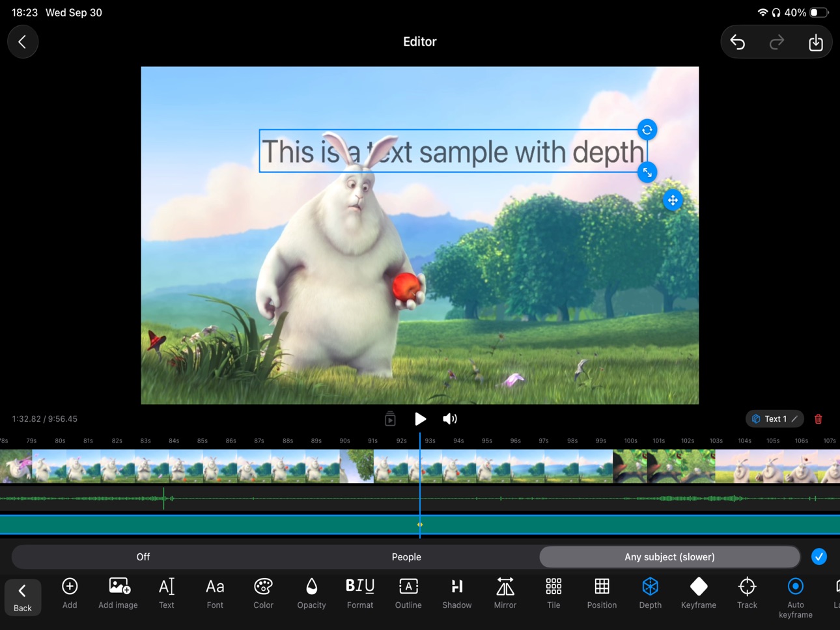The image size is (840, 630).
Task: Select the audio waveform track
Action: point(420,499)
